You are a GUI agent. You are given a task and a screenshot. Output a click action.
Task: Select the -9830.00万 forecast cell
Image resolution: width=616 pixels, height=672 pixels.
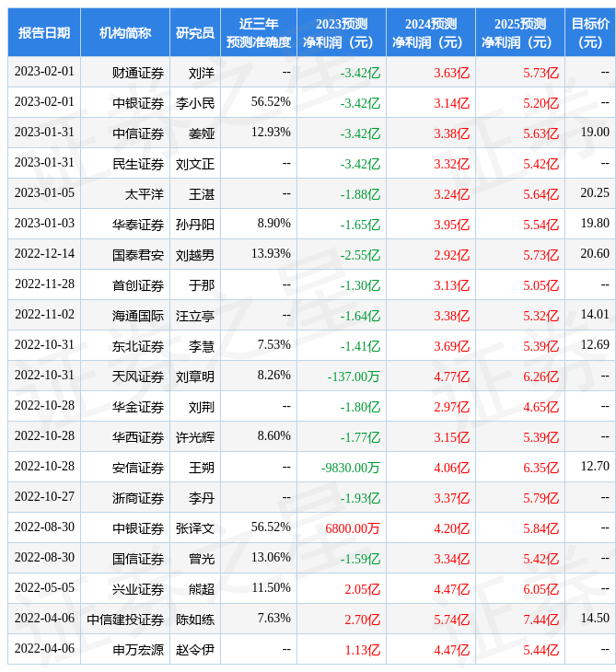351,468
